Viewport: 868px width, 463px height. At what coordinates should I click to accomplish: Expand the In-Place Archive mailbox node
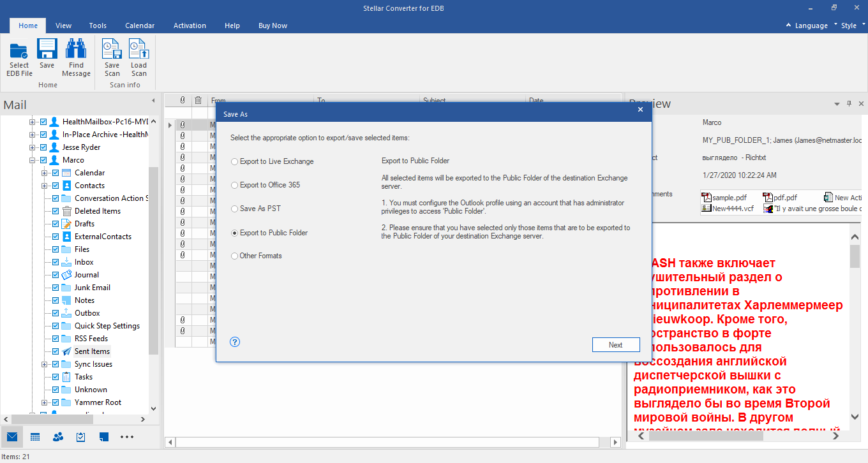pos(32,135)
